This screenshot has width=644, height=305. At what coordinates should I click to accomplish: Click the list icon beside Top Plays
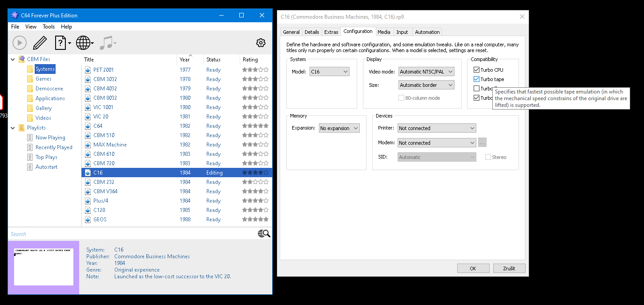[x=30, y=157]
